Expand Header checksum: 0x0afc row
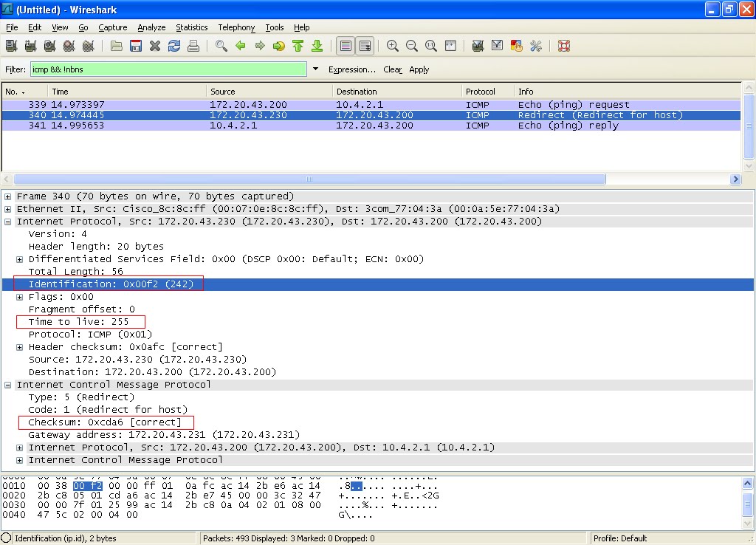Screen dimensions: 756x545 19,347
